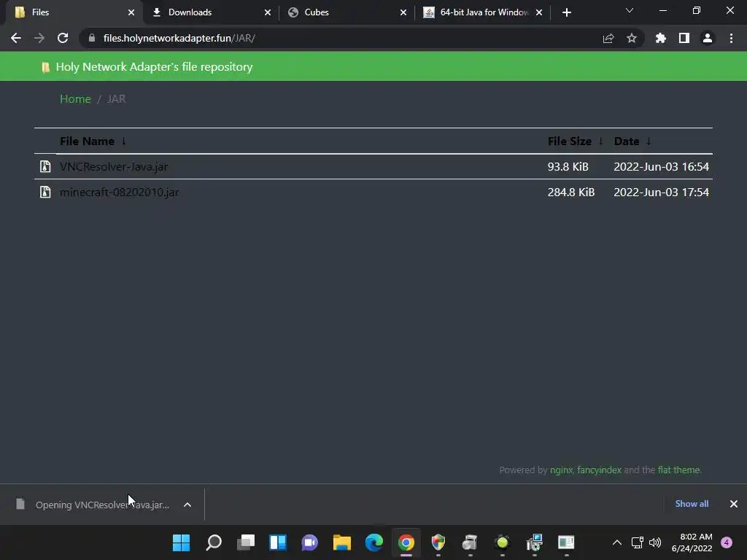Open the clock and calendar flyout
The width and height of the screenshot is (747, 560).
coord(692,542)
